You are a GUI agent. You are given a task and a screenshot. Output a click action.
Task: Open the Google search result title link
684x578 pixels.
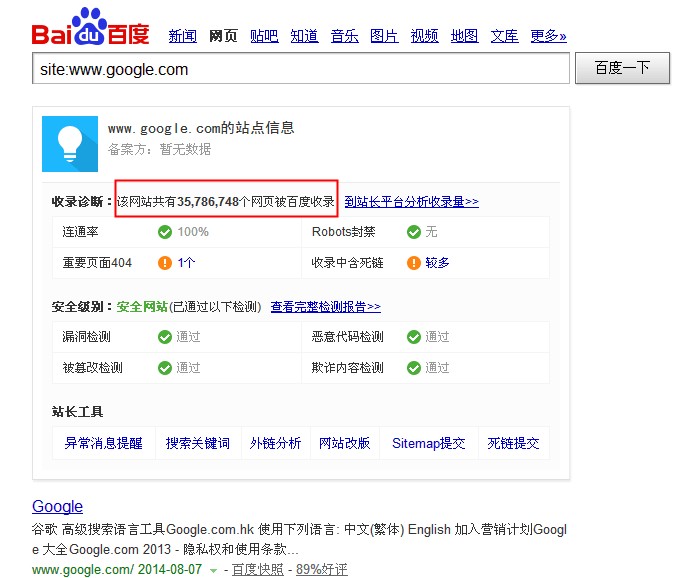point(57,506)
